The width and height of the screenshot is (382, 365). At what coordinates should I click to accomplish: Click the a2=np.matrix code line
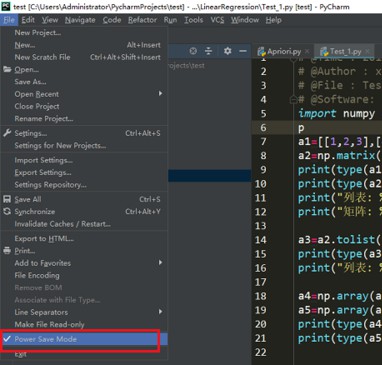tap(340, 156)
